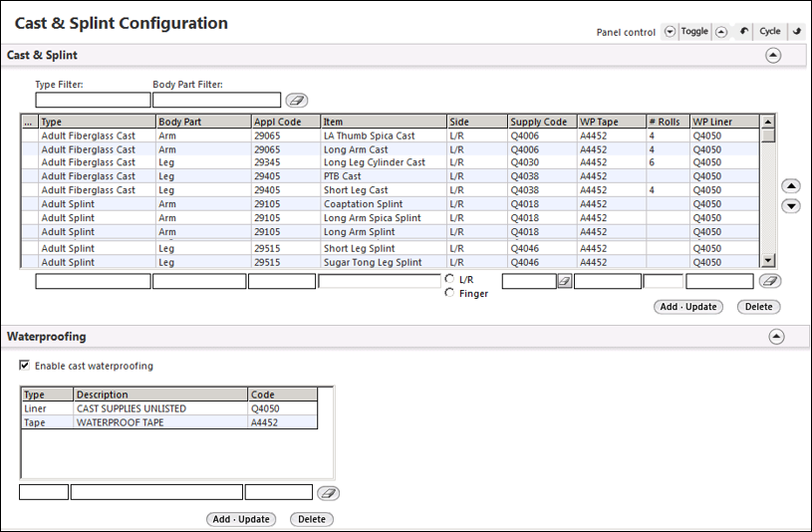Move the selected cast row up
Viewport: 812px width, 532px height.
coord(791,185)
